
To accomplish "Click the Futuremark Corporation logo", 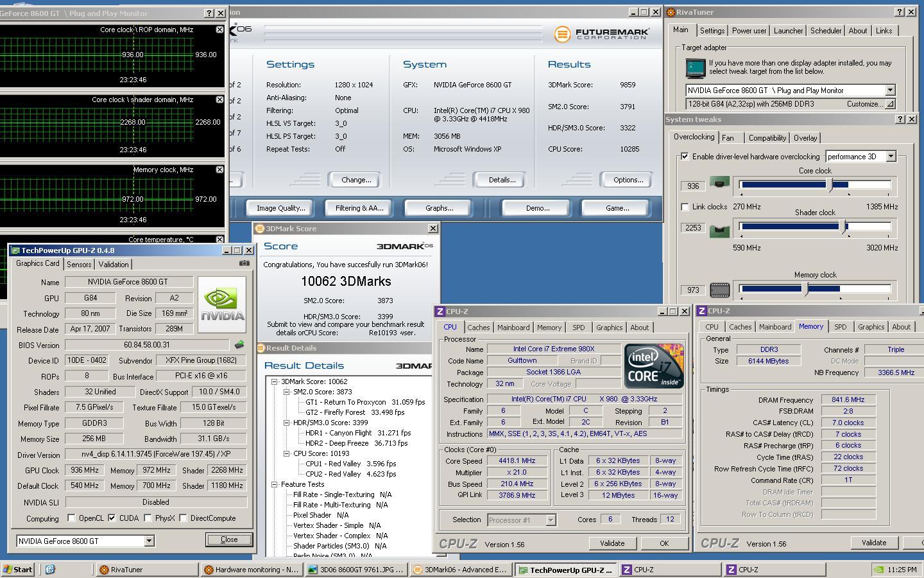I will click(601, 34).
